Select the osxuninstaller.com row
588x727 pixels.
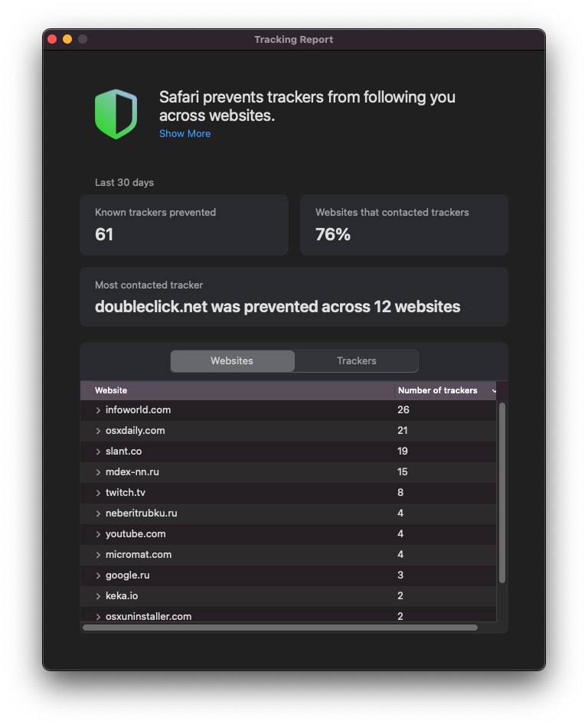point(288,615)
